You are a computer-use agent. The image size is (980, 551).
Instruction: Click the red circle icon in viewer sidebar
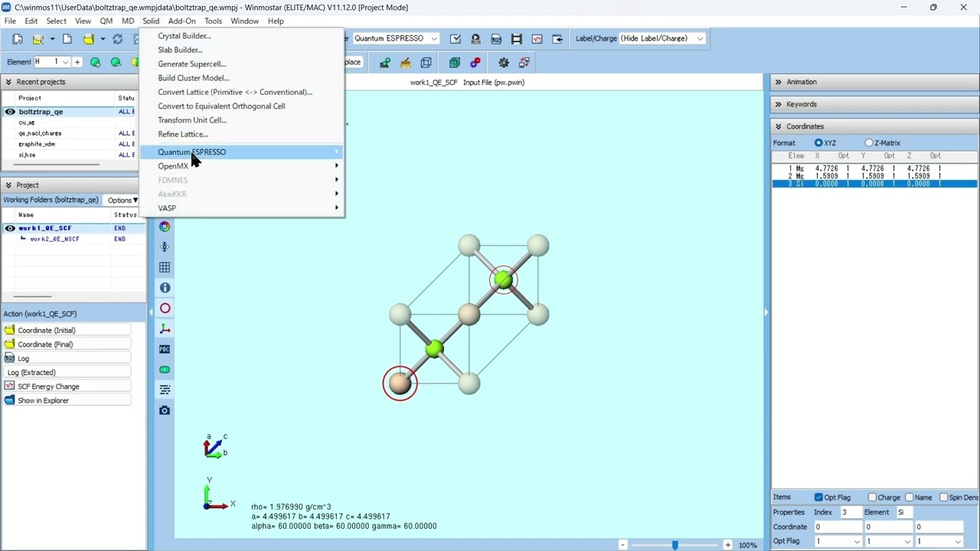(x=165, y=308)
